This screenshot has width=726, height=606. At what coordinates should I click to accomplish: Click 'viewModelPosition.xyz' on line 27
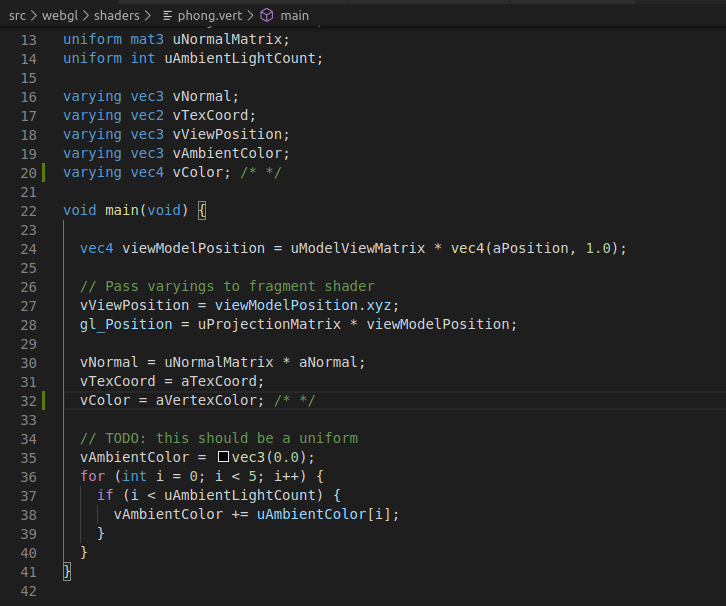click(303, 305)
